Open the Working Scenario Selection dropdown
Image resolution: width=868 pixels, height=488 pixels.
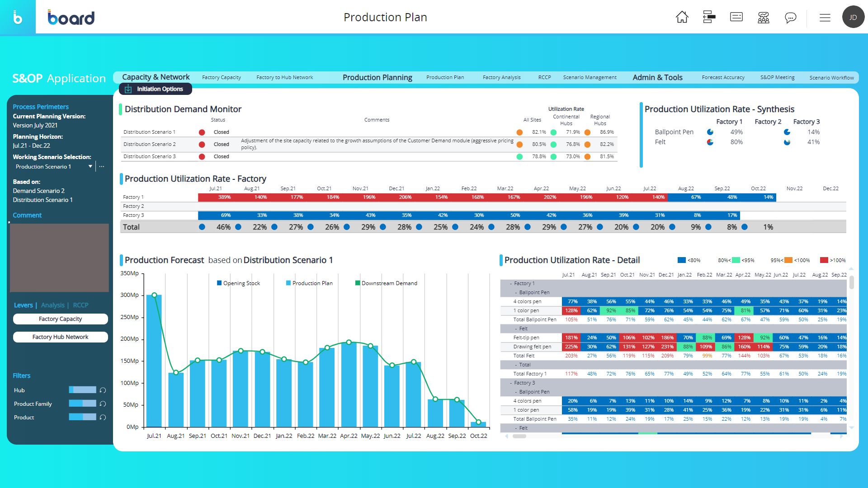[90, 166]
